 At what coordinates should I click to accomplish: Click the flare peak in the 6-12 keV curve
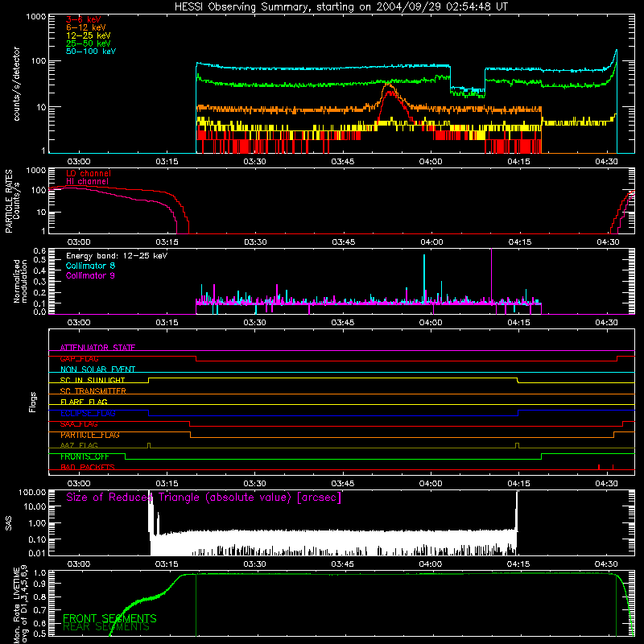388,85
